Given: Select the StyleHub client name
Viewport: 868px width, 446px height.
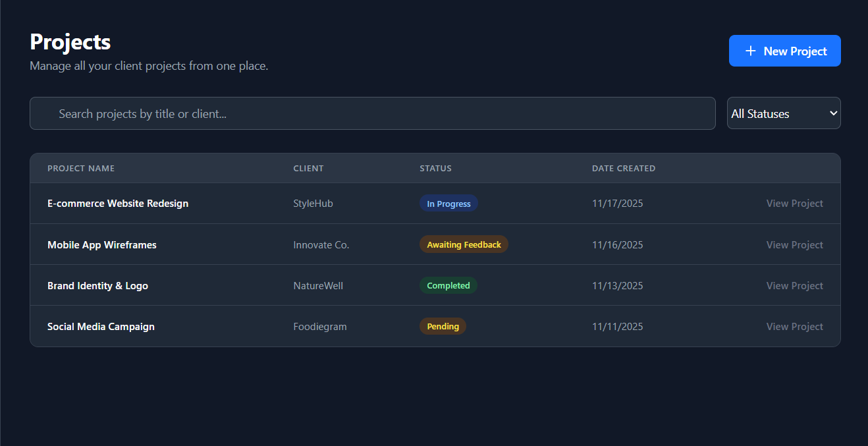Looking at the screenshot, I should tap(313, 203).
